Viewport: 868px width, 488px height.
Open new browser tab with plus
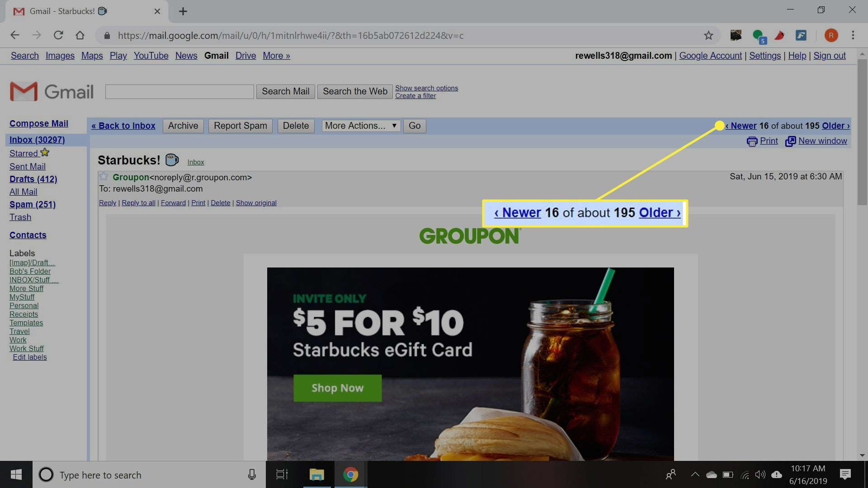click(x=183, y=11)
